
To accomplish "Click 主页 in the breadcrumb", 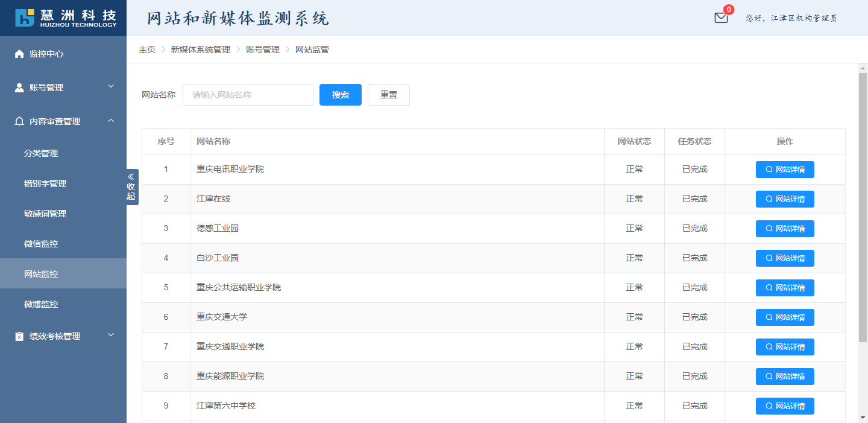I will [147, 49].
